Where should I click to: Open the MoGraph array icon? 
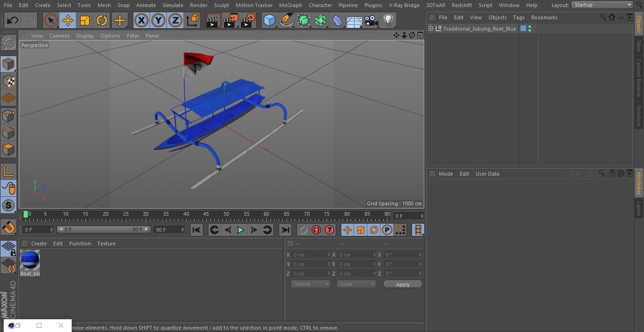coord(321,21)
